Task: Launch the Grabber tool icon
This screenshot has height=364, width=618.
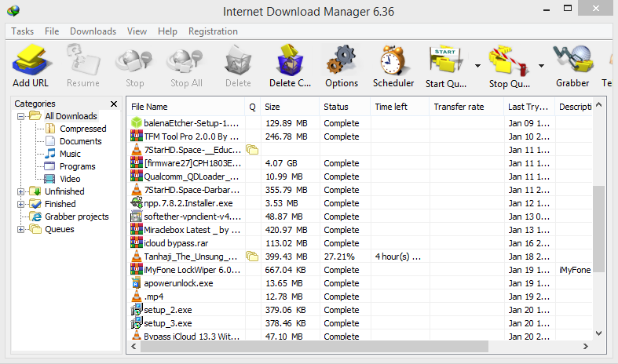Action: [x=572, y=60]
